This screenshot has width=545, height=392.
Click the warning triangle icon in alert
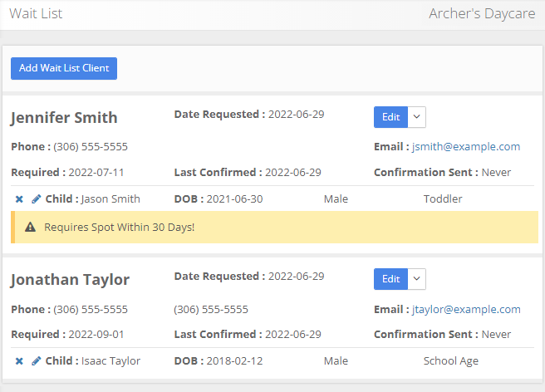point(31,227)
